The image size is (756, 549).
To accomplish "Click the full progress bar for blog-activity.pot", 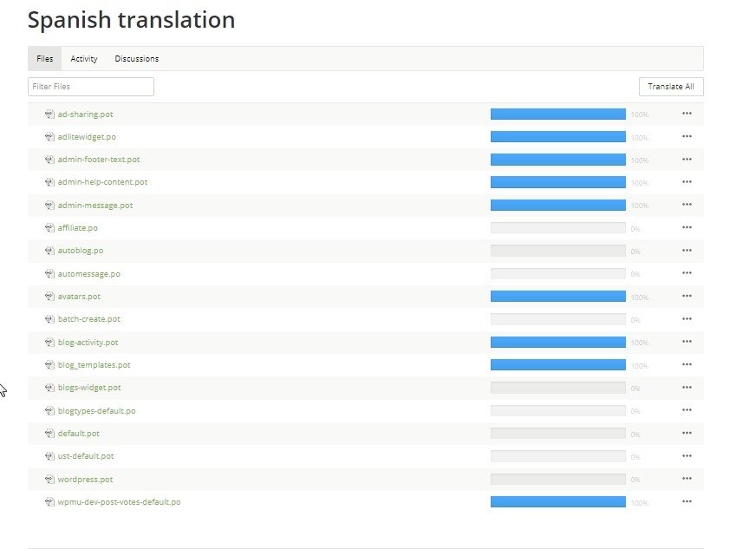I will click(x=558, y=342).
